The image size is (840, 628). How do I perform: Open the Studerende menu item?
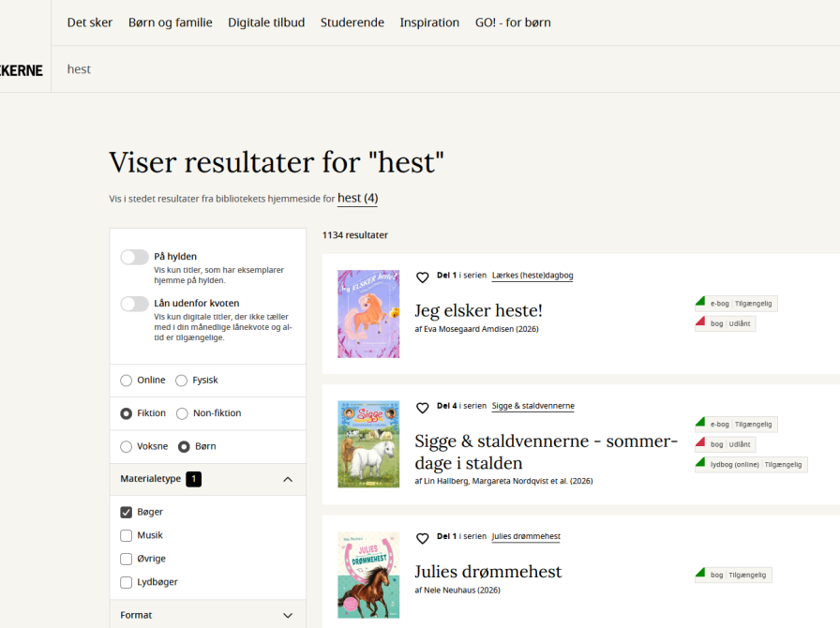coord(352,22)
